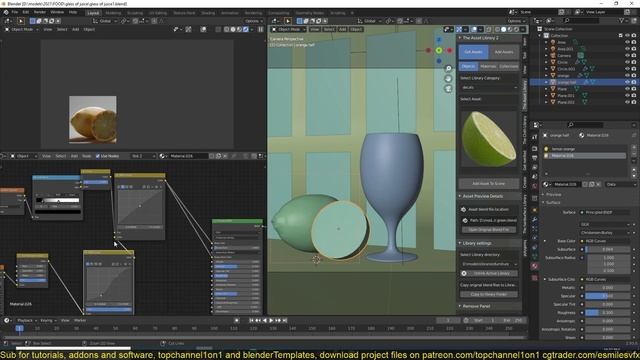The height and width of the screenshot is (360, 640).
Task: Click the ColorRamp gradient bar in node editor
Action: pyautogui.click(x=58, y=200)
